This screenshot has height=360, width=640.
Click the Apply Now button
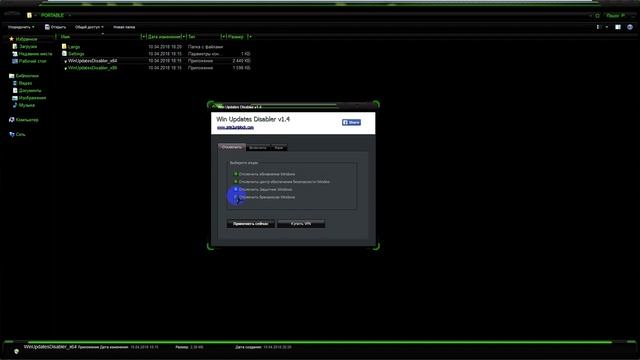click(251, 224)
